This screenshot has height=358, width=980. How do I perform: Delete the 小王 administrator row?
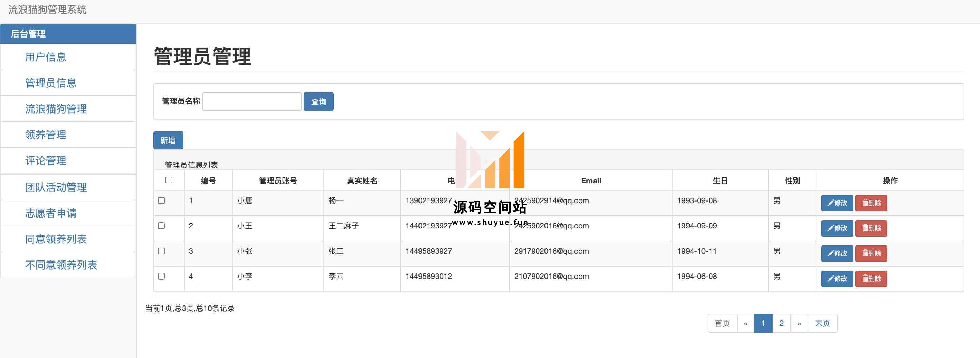[x=871, y=228]
